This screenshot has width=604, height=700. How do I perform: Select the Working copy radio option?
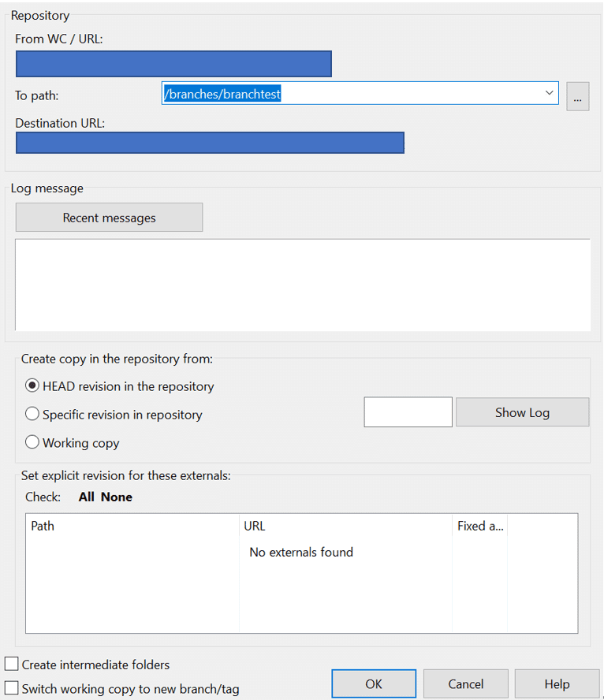[x=32, y=442]
